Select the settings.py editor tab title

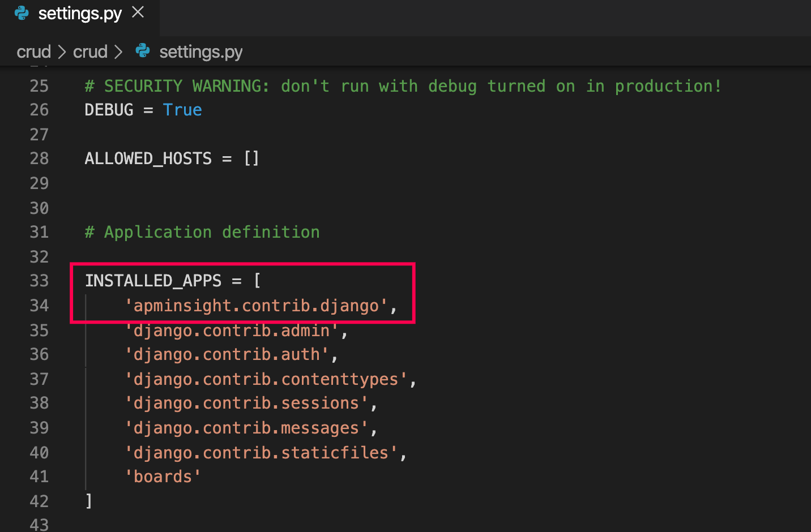click(x=80, y=14)
